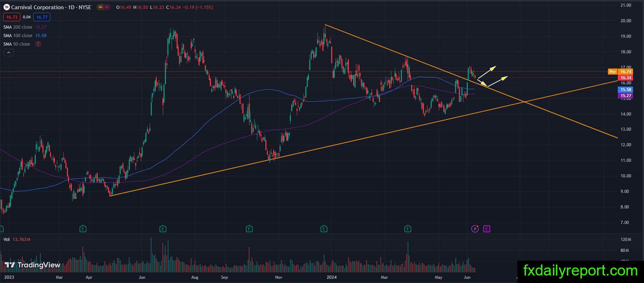Image resolution: width=644 pixels, height=283 pixels.
Task: Click the purple 15.27 SMA axis label
Action: [x=625, y=95]
